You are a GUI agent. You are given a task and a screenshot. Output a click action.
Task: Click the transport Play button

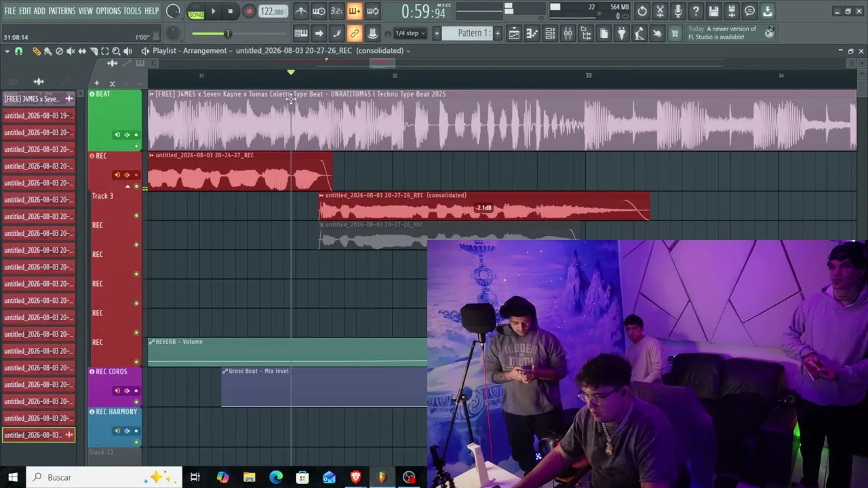(x=213, y=12)
